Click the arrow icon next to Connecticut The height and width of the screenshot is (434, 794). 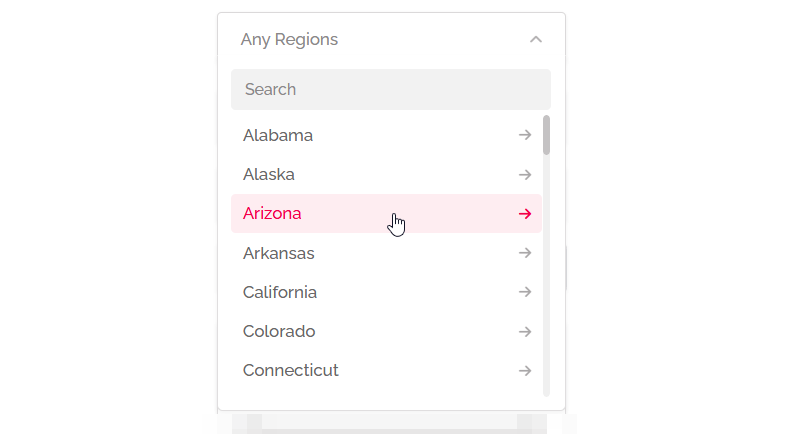525,370
